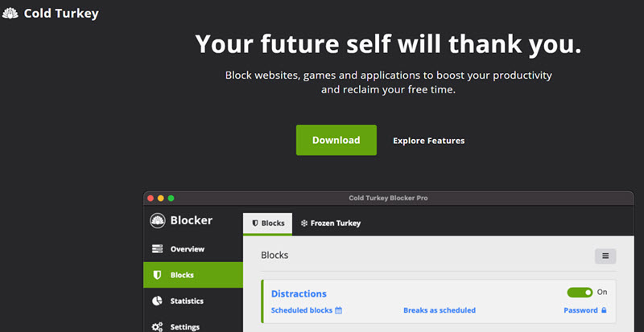Click the lock icon beside Password
Viewport: 644px width, 332px height.
604,310
